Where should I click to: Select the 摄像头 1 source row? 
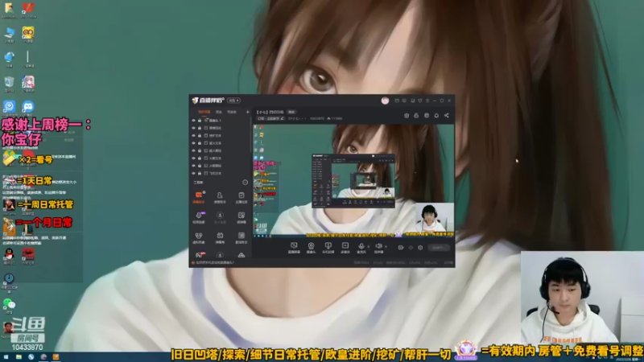pyautogui.click(x=221, y=120)
